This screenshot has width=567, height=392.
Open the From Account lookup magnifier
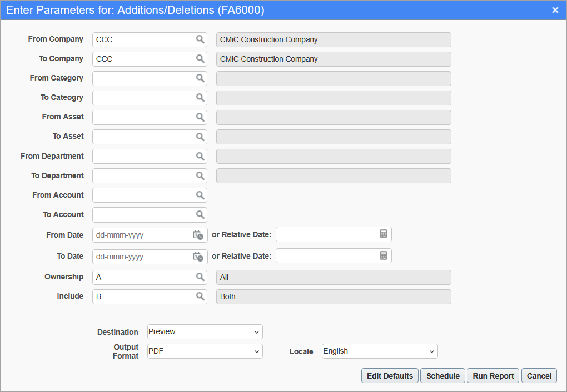[x=200, y=195]
